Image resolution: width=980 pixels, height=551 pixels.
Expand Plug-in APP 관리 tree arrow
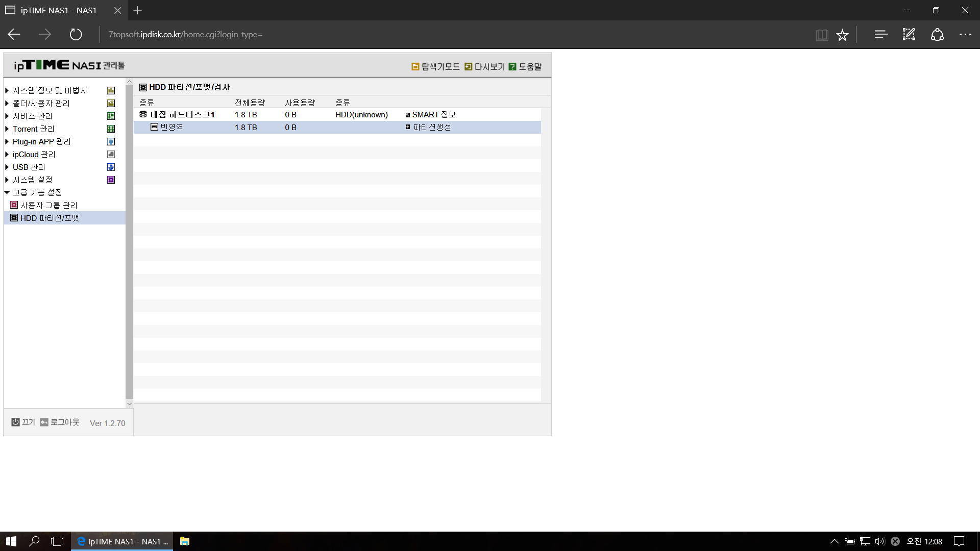[x=7, y=142]
